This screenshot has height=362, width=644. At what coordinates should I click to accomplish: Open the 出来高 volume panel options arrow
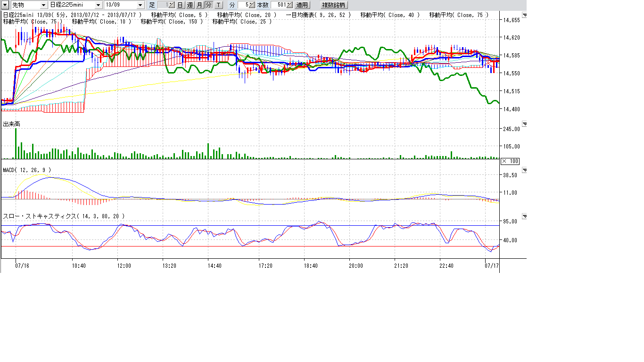pyautogui.click(x=525, y=124)
